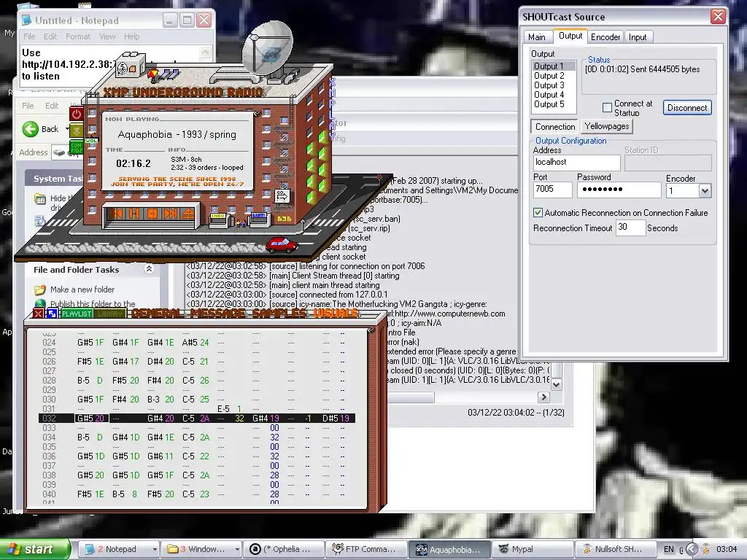Click the 02:16.2 time display
The width and height of the screenshot is (747, 560).
[x=133, y=163]
